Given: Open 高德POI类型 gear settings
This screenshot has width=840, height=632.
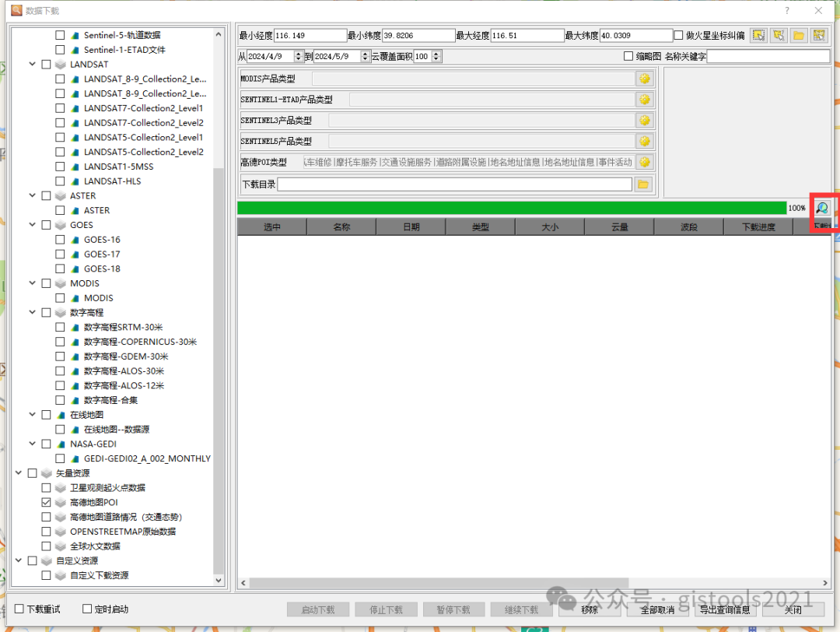Looking at the screenshot, I should click(x=645, y=162).
